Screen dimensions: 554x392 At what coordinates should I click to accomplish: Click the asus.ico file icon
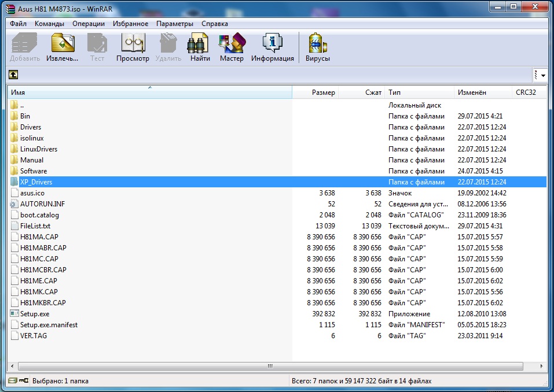[14, 193]
